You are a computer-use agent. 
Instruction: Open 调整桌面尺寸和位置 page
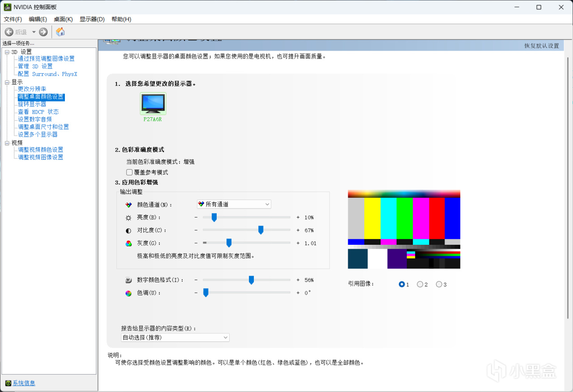43,127
